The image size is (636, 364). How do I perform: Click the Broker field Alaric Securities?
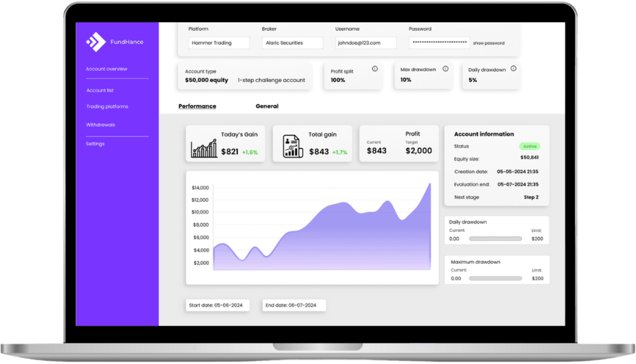(x=292, y=43)
